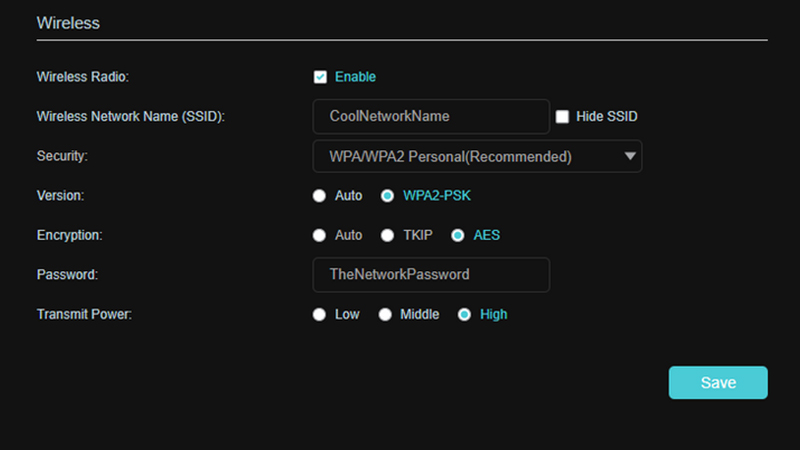Select WPA2-PSK version radio button
Viewport: 800px width, 450px height.
387,196
